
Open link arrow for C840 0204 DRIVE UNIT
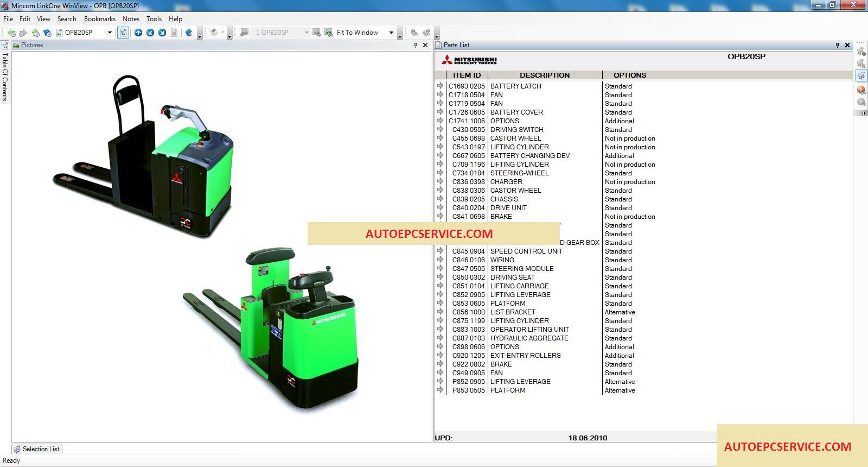click(x=440, y=207)
